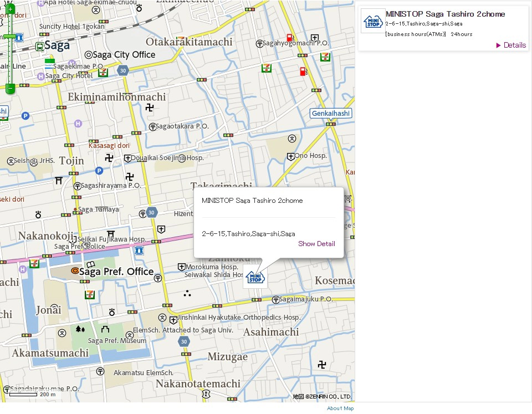Click 7-Eleven icon south of Saga Pref. Office
The image size is (532, 414).
90,294
